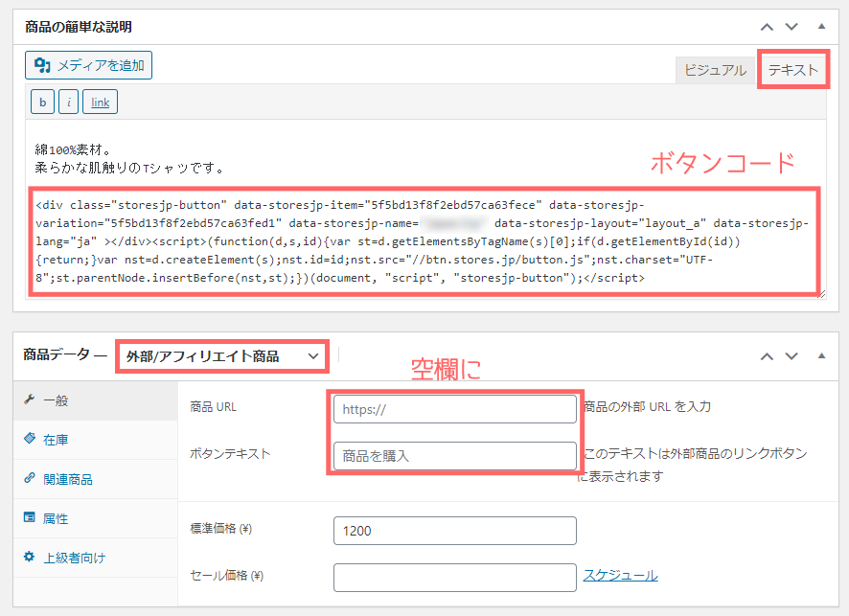The image size is (849, 616).
Task: Open the 属性 product data tab
Action: 96,518
